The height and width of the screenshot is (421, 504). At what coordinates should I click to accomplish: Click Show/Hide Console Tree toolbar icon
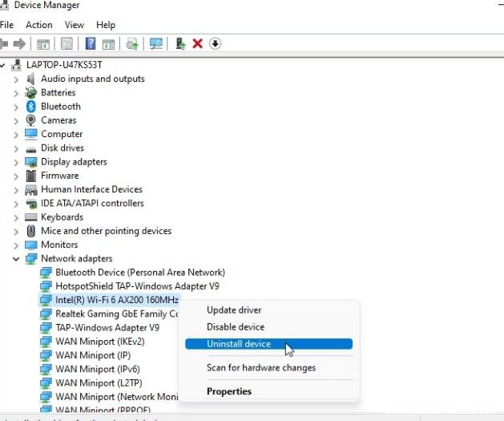tap(43, 44)
